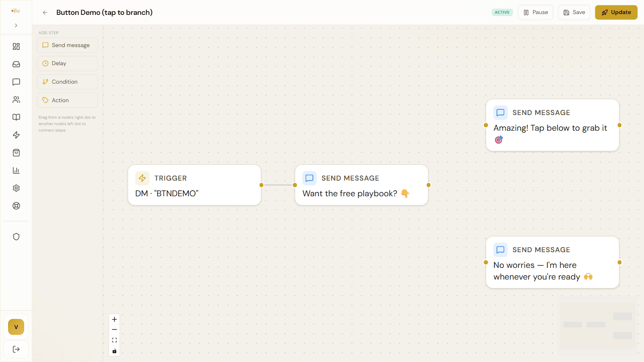Add an Action step

click(x=67, y=100)
